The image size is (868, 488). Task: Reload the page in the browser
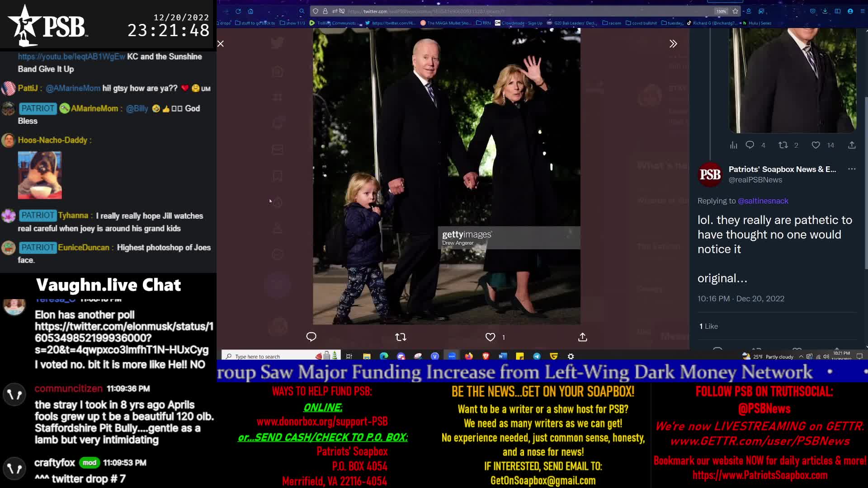coord(238,11)
